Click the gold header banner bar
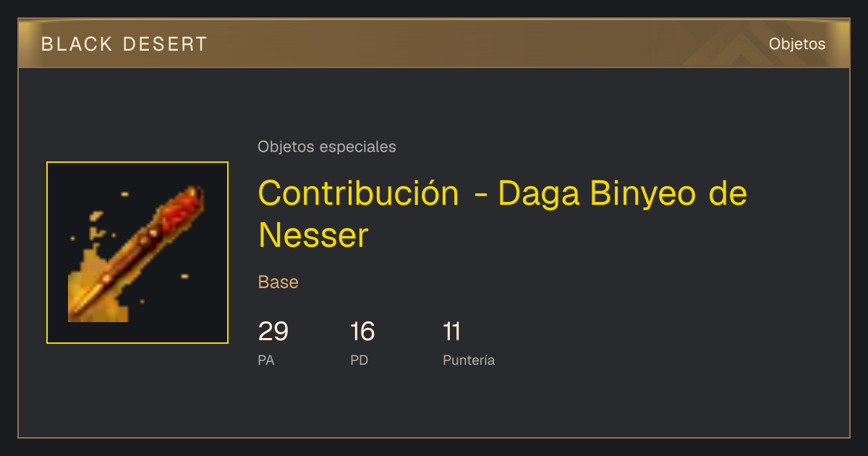Viewport: 868px width, 456px height. point(434,43)
